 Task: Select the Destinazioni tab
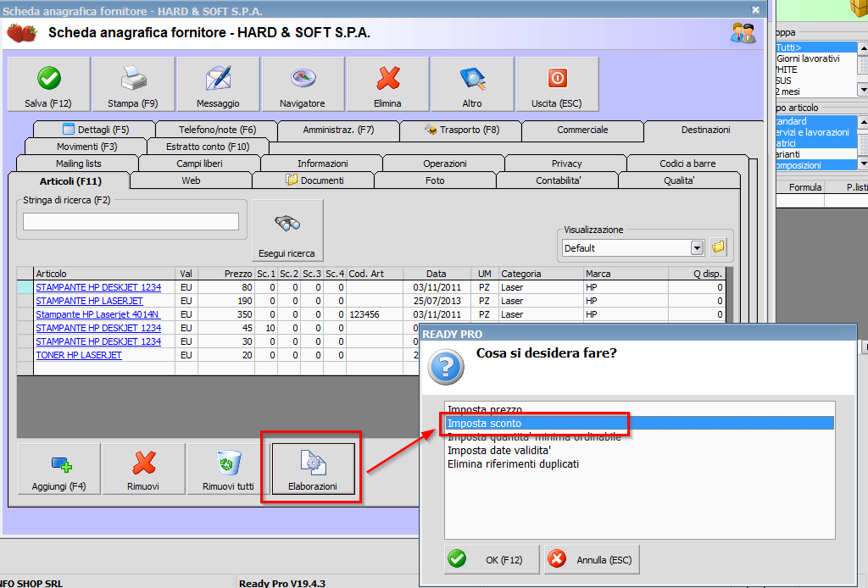pyautogui.click(x=705, y=130)
